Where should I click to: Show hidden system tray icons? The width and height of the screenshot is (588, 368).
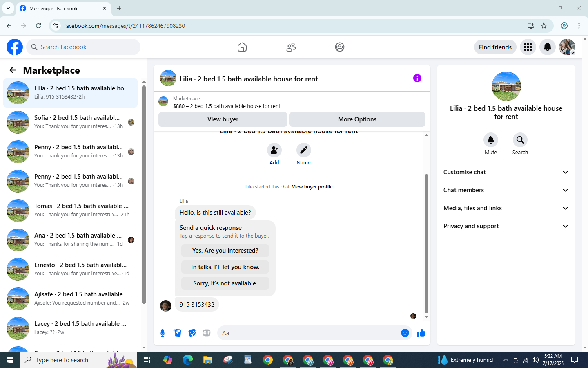pos(506,360)
